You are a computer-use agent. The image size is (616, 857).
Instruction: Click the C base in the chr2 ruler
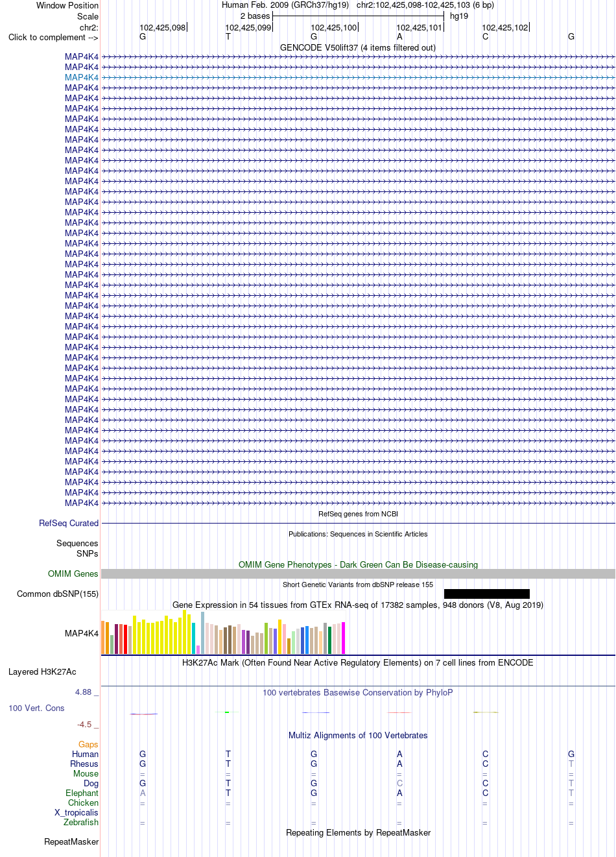coord(485,37)
